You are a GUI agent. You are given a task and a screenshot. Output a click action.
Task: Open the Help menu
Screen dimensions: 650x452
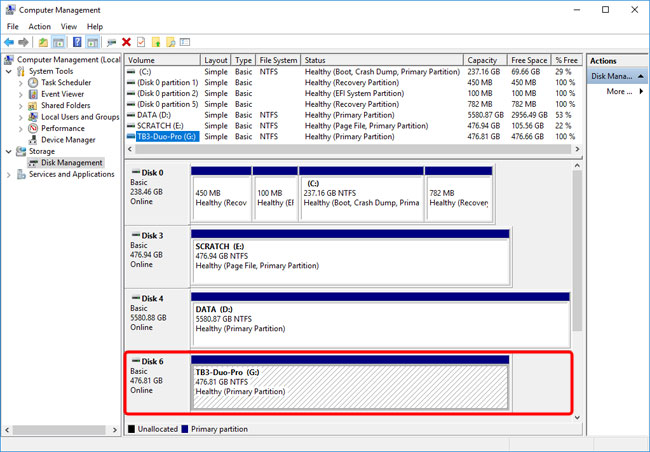coord(95,27)
